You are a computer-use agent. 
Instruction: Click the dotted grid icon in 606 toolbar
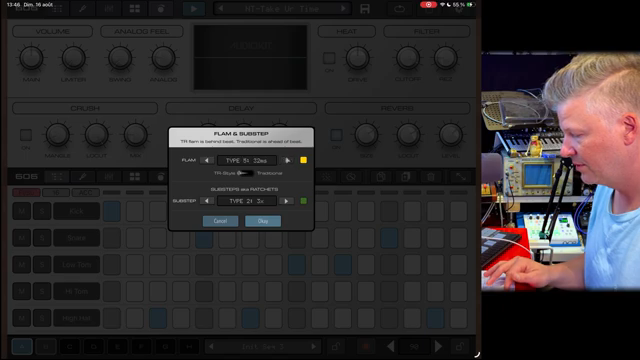click(x=57, y=176)
